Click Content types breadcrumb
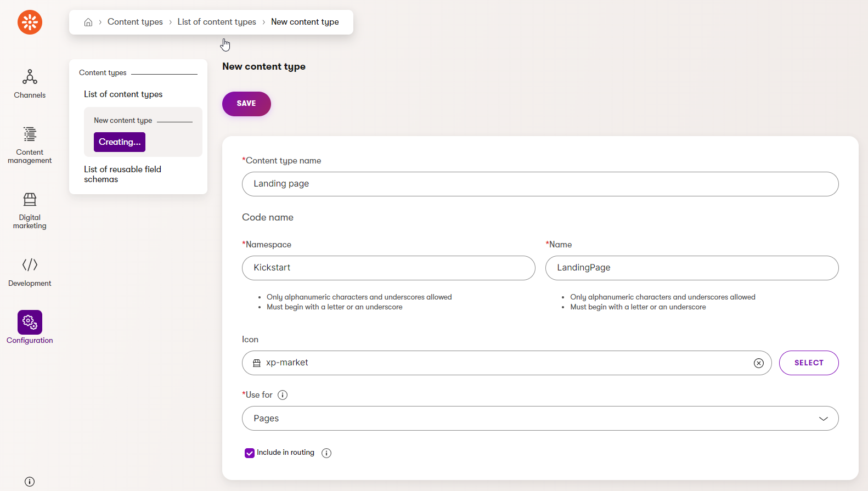The height and width of the screenshot is (491, 868). [x=135, y=22]
